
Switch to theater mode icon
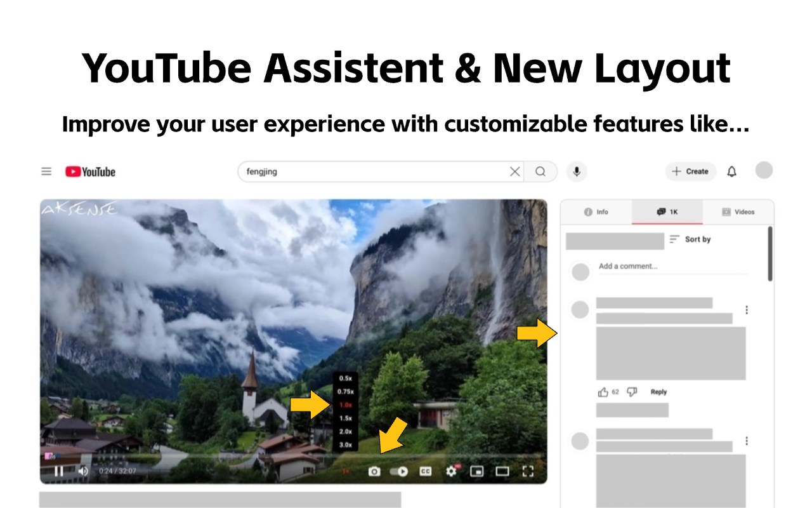pos(502,471)
